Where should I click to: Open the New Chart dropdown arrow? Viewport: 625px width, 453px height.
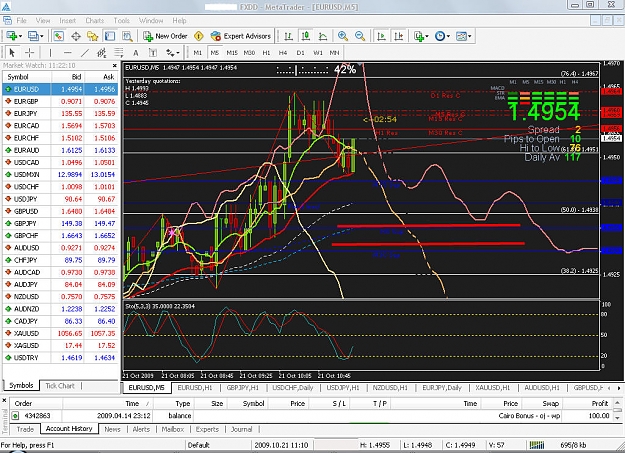click(x=20, y=36)
